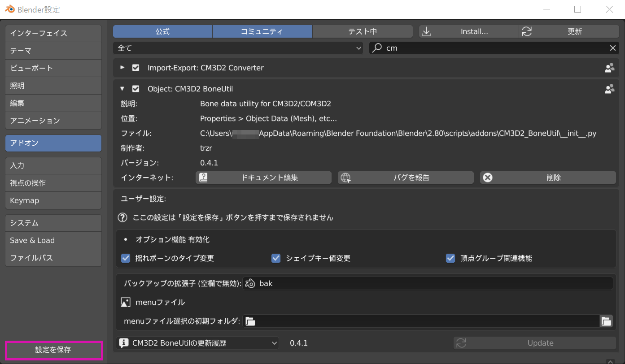625x364 pixels.
Task: Click the help question mark icon
Action: pyautogui.click(x=122, y=217)
